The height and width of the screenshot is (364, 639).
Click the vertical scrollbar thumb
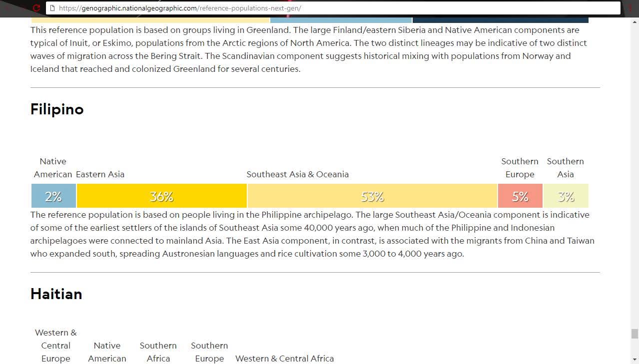(x=635, y=334)
